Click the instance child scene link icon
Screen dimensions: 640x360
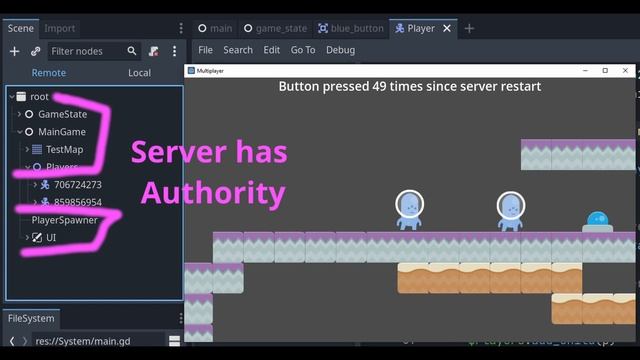(36, 51)
